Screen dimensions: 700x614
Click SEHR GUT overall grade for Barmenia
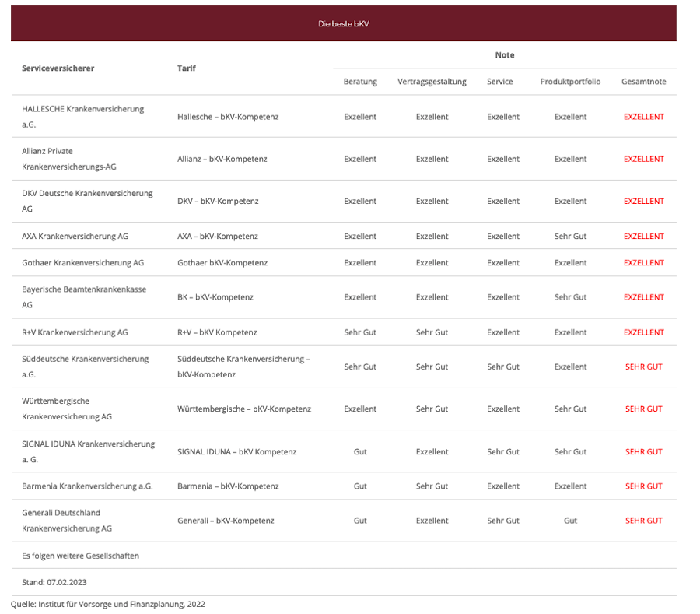pyautogui.click(x=643, y=486)
